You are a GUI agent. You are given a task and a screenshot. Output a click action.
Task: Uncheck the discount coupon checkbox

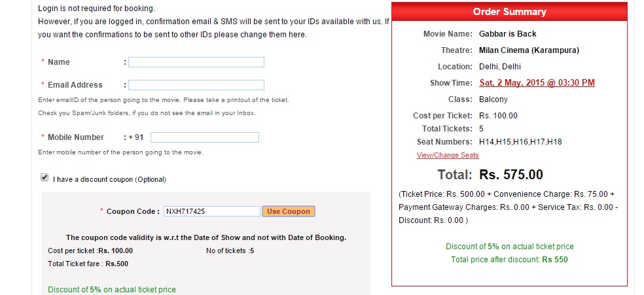(45, 178)
